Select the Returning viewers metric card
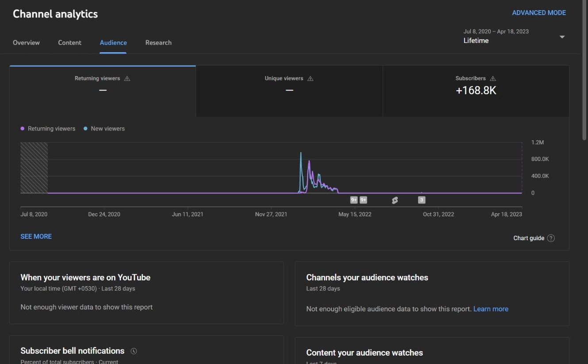The width and height of the screenshot is (588, 364). (103, 91)
